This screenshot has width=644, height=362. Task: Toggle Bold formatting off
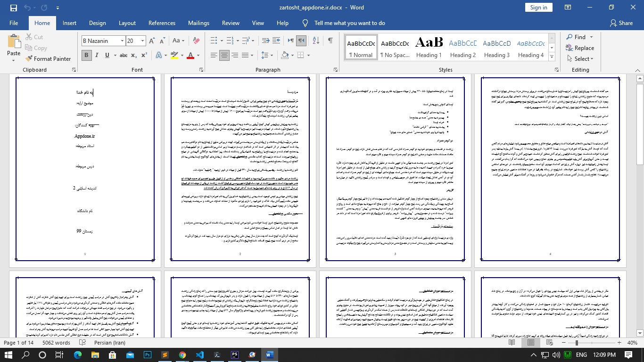pyautogui.click(x=86, y=56)
